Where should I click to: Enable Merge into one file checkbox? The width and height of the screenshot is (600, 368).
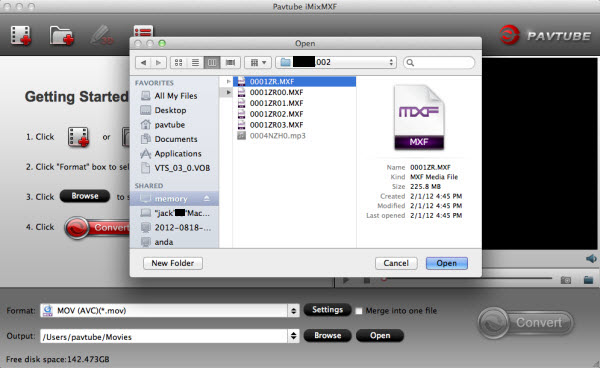coord(359,311)
